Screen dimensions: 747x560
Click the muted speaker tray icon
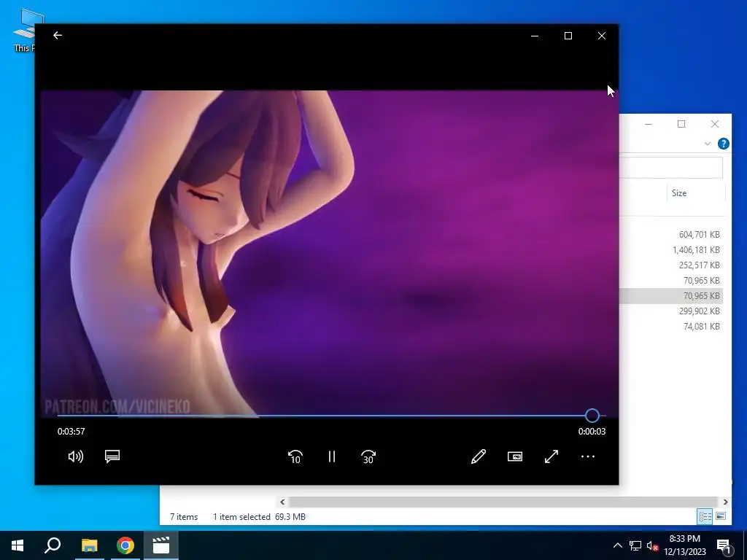652,545
